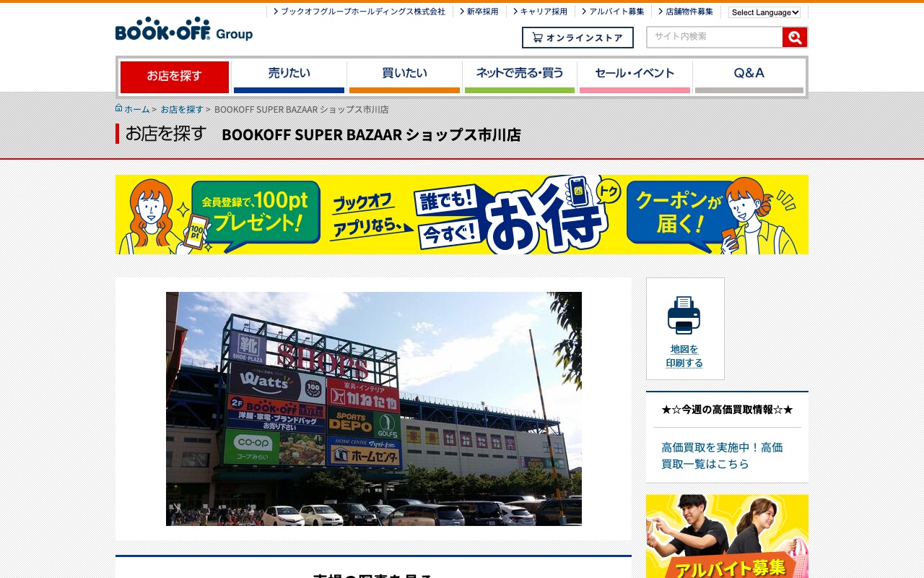Image resolution: width=924 pixels, height=578 pixels.
Task: Select the ネットで売る・買う nav tab
Action: pos(520,77)
